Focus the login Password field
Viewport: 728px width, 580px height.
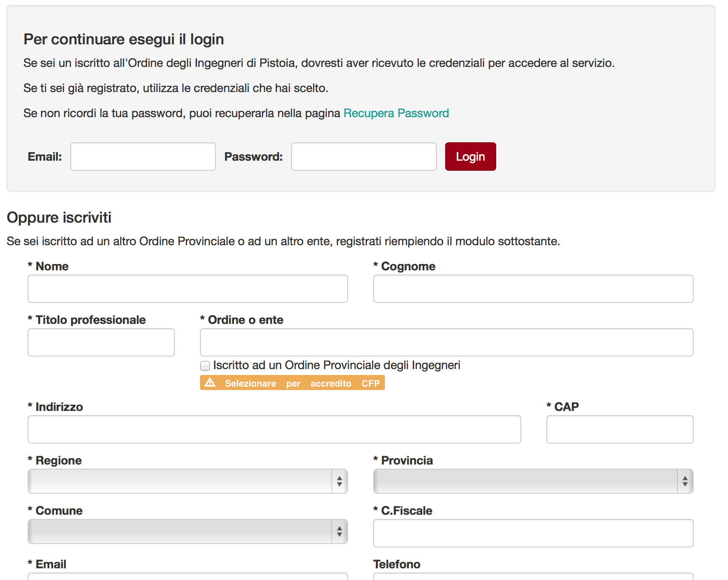point(364,157)
